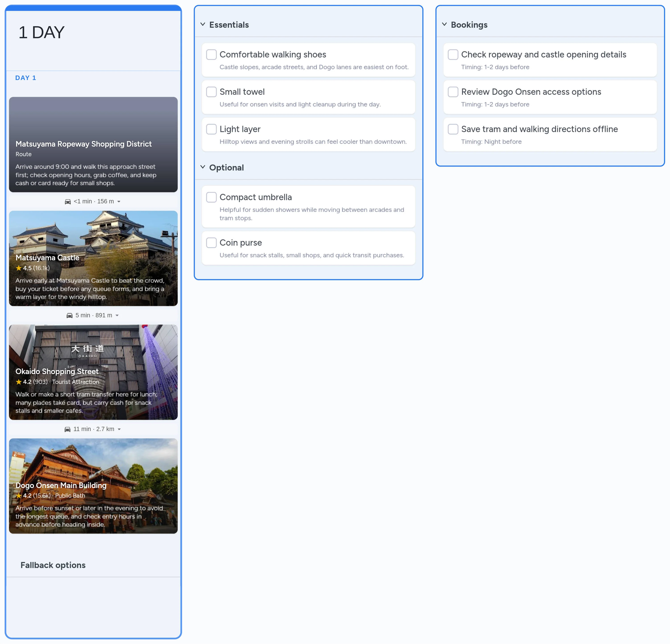Collapse the Optional section chevron

click(x=203, y=167)
